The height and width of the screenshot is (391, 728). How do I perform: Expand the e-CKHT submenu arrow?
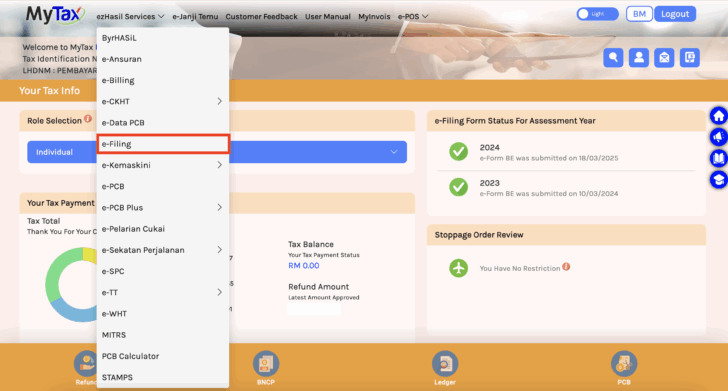pyautogui.click(x=220, y=101)
